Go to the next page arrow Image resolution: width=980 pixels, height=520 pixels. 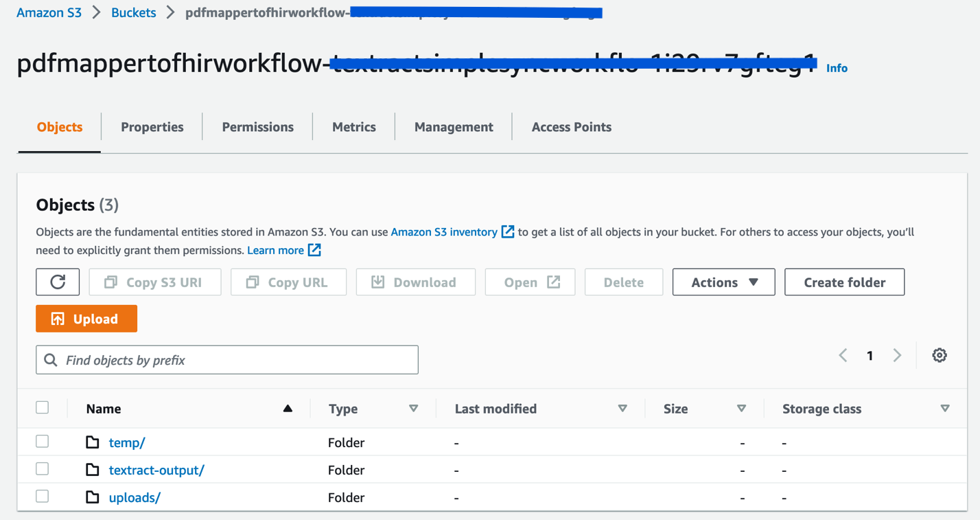[897, 355]
